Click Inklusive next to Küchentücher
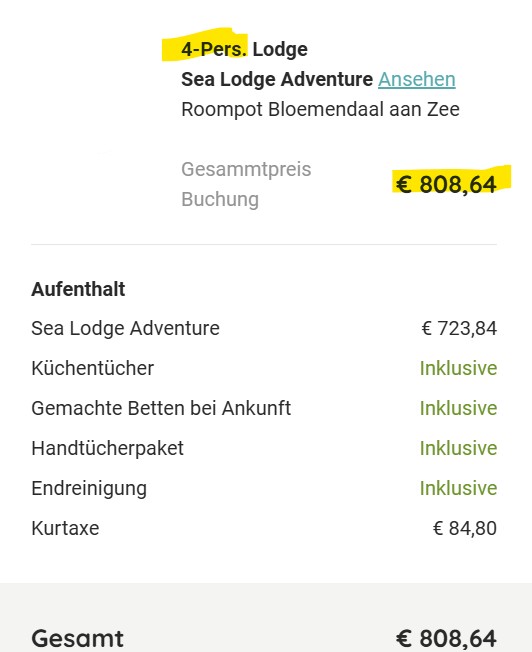Viewport: 532px width, 652px height. click(458, 368)
